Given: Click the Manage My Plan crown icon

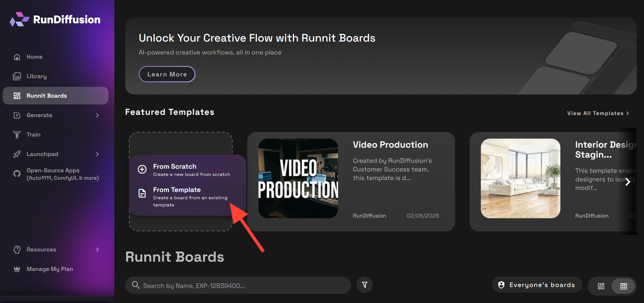Looking at the screenshot, I should (x=17, y=269).
